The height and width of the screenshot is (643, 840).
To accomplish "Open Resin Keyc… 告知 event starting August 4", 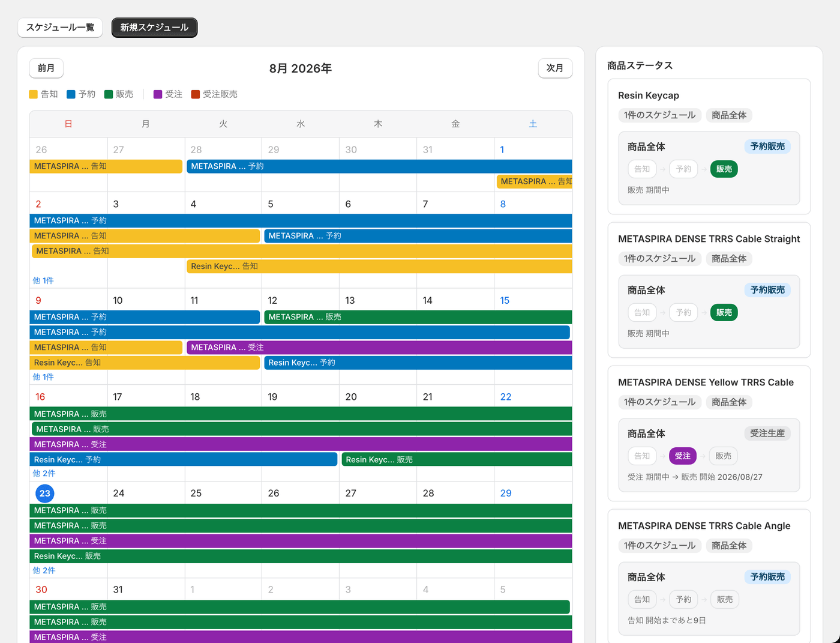I will tap(379, 266).
